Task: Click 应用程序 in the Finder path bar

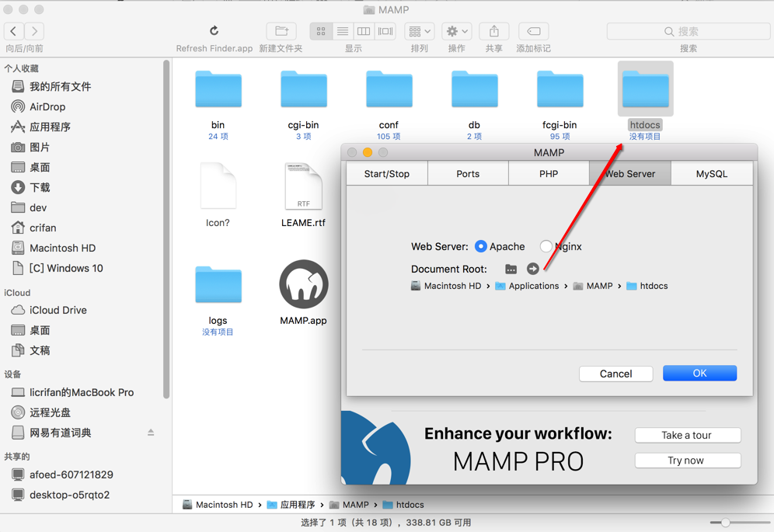Action: pos(291,504)
